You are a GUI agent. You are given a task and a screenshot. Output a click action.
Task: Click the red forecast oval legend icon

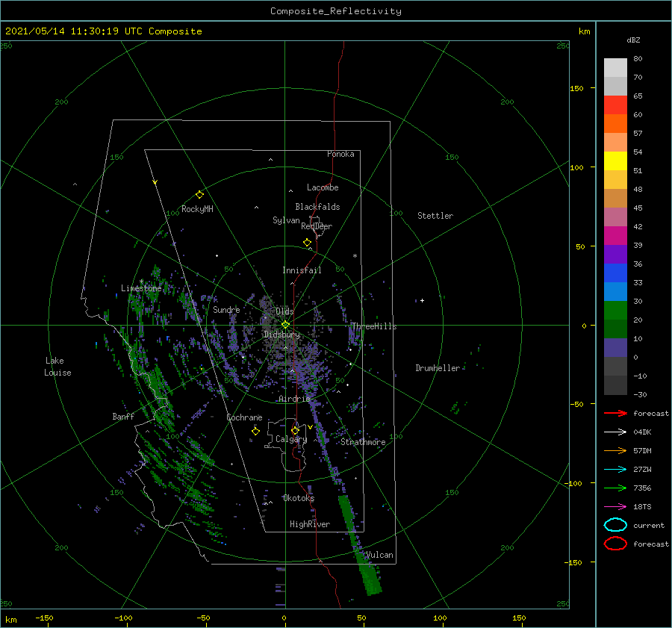coord(615,544)
